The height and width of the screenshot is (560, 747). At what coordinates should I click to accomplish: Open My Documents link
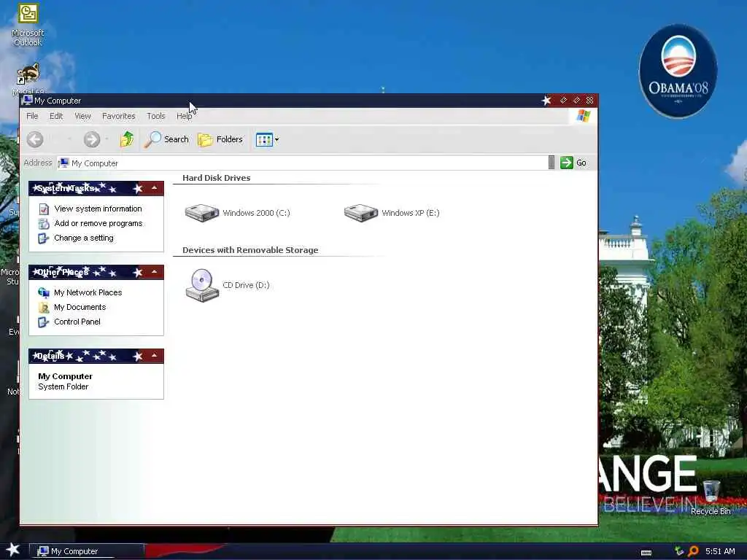click(x=80, y=307)
